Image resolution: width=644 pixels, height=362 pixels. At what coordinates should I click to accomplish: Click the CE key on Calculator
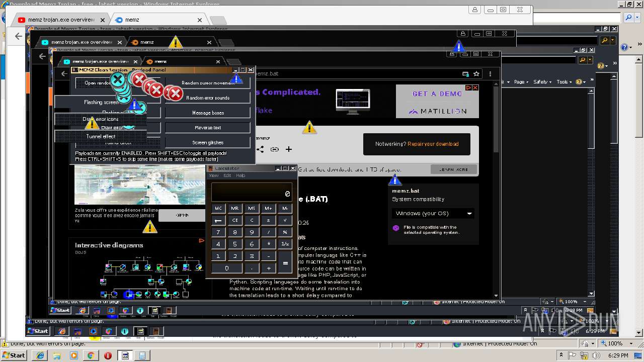[x=234, y=220]
